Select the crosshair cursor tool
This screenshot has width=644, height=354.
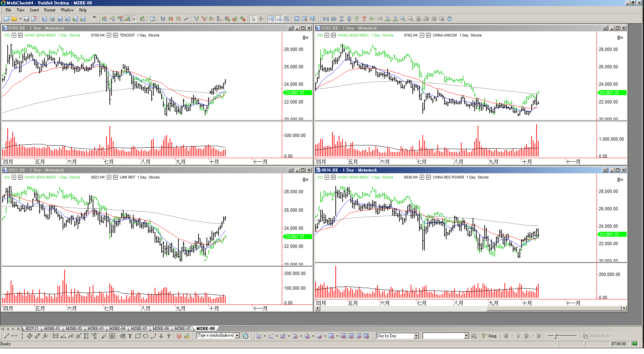pyautogui.click(x=261, y=19)
